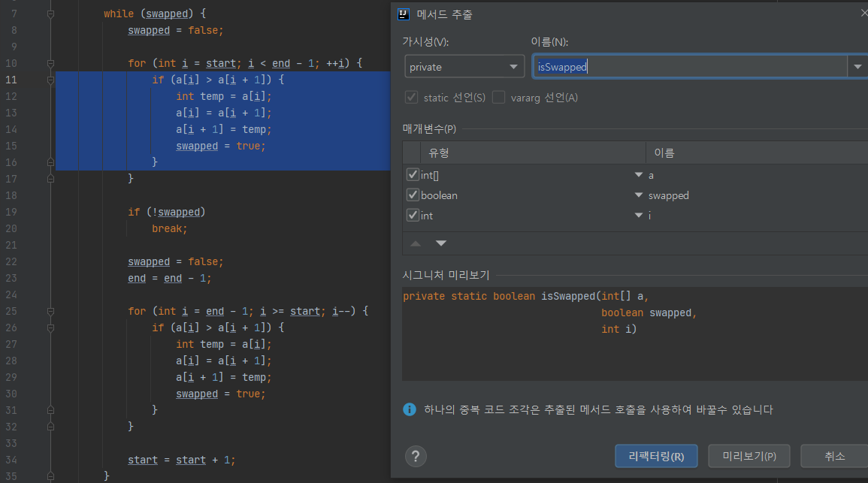Open the help question mark button
Screen dimensions: 868x483
pyautogui.click(x=416, y=457)
